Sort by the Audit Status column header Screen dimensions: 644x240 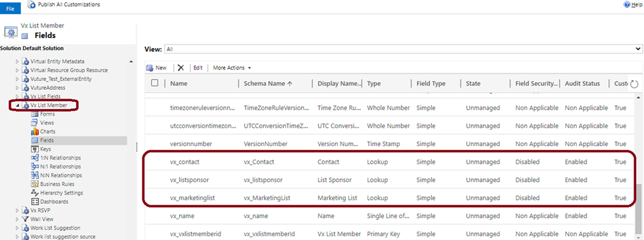click(x=582, y=83)
